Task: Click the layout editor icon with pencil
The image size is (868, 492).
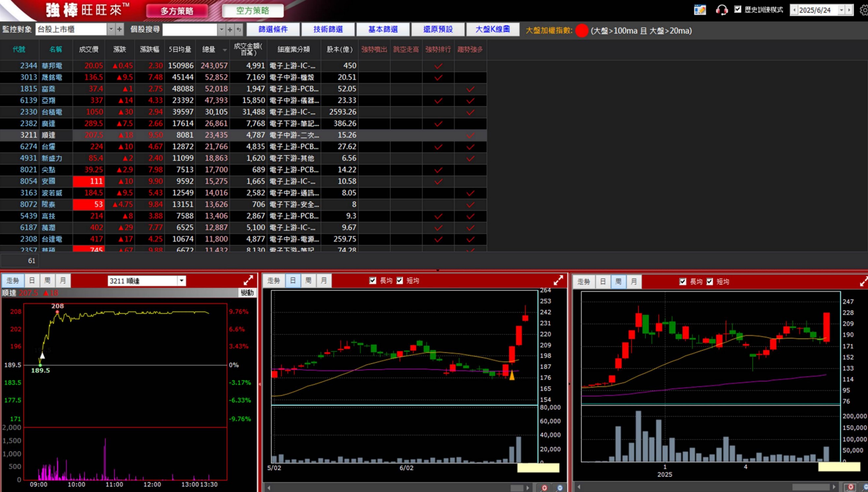Action: [x=699, y=10]
